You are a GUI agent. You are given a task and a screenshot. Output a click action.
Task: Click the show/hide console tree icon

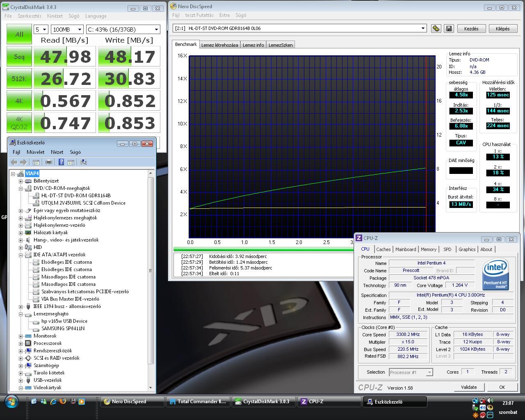(36, 162)
